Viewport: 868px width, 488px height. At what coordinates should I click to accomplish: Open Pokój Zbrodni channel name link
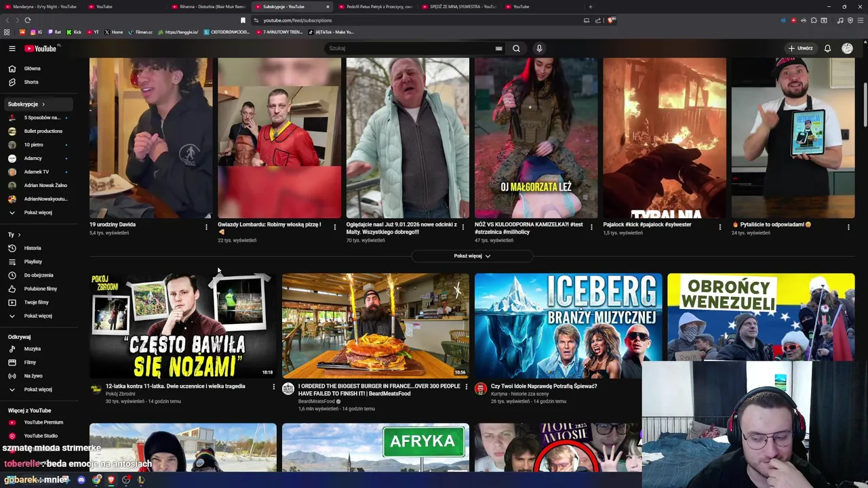(x=120, y=394)
